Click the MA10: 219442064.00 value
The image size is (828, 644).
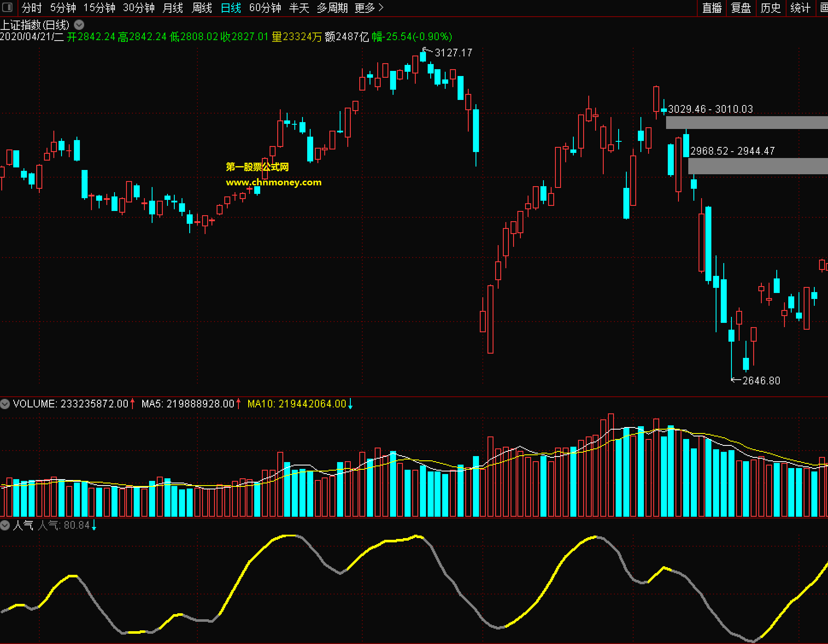tap(297, 404)
